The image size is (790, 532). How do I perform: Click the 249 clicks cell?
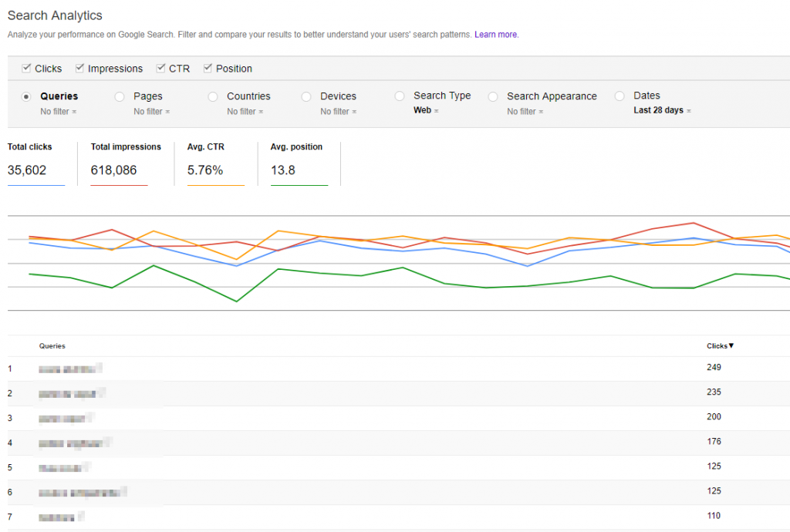click(714, 368)
